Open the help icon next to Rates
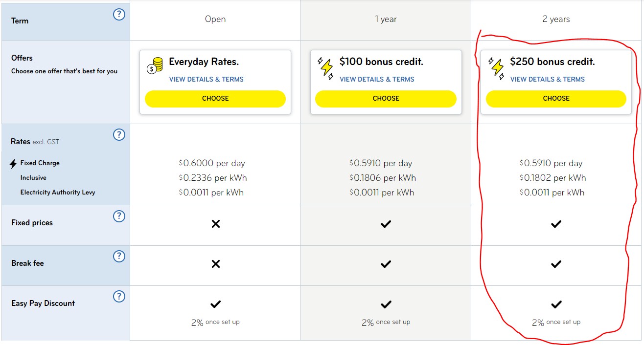This screenshot has height=345, width=644. pos(119,134)
